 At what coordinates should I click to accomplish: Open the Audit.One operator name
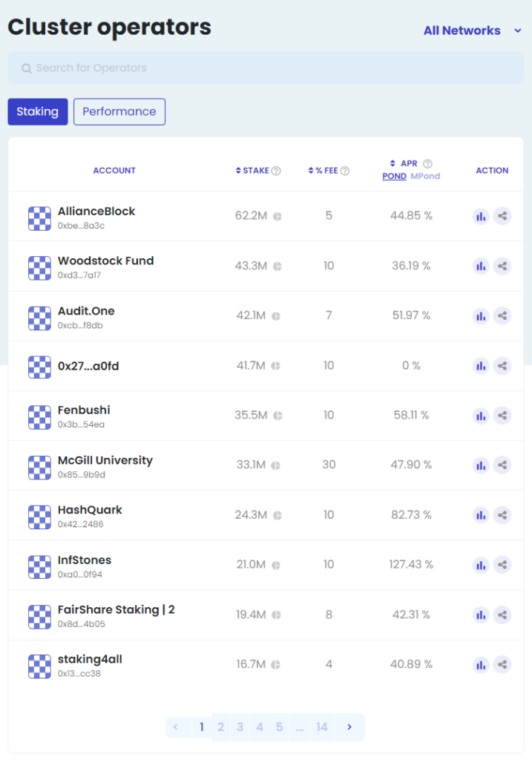[86, 311]
